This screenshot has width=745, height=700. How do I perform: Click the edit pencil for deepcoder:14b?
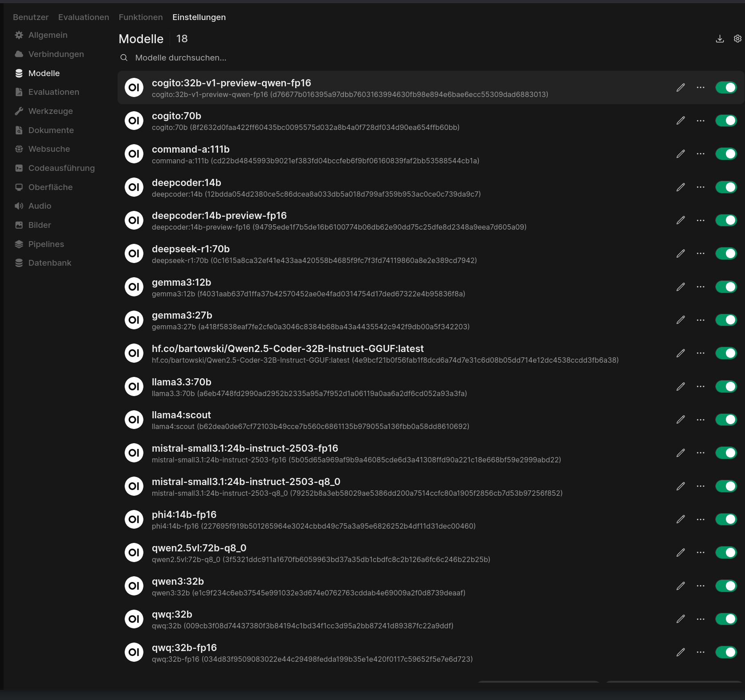click(x=680, y=187)
